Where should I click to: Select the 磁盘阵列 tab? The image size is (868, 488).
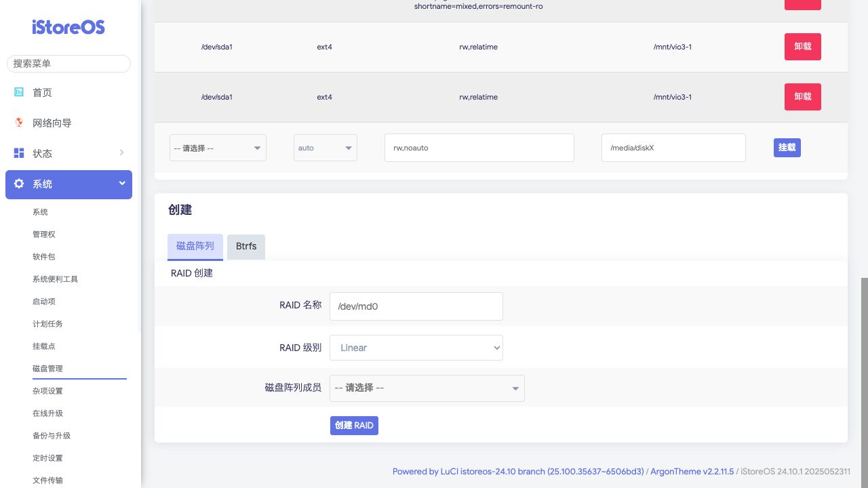coord(195,247)
